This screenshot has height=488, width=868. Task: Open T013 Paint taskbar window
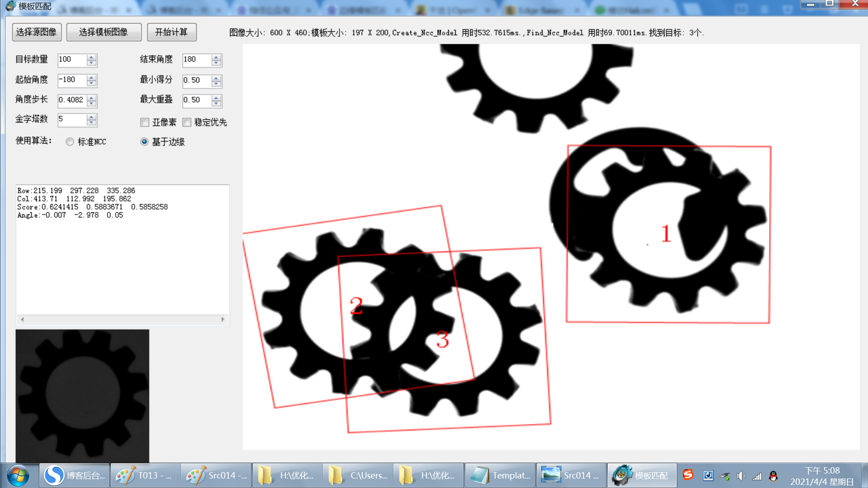point(145,475)
